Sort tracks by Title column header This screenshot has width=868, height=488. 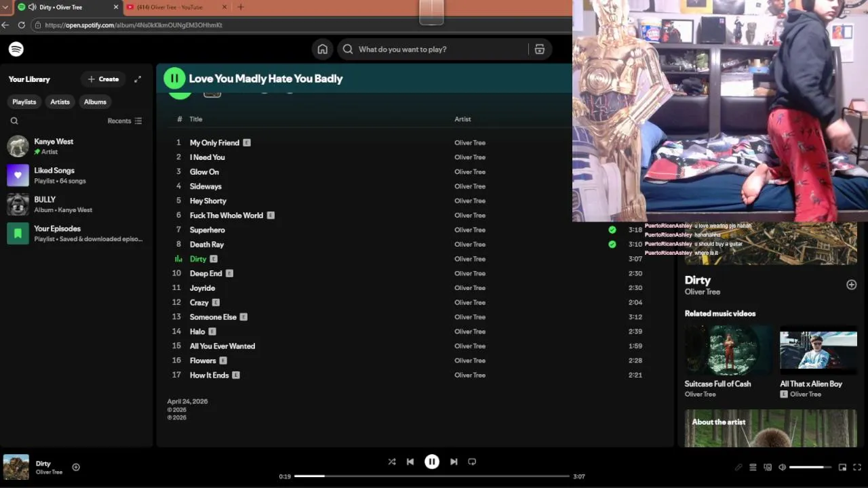196,119
